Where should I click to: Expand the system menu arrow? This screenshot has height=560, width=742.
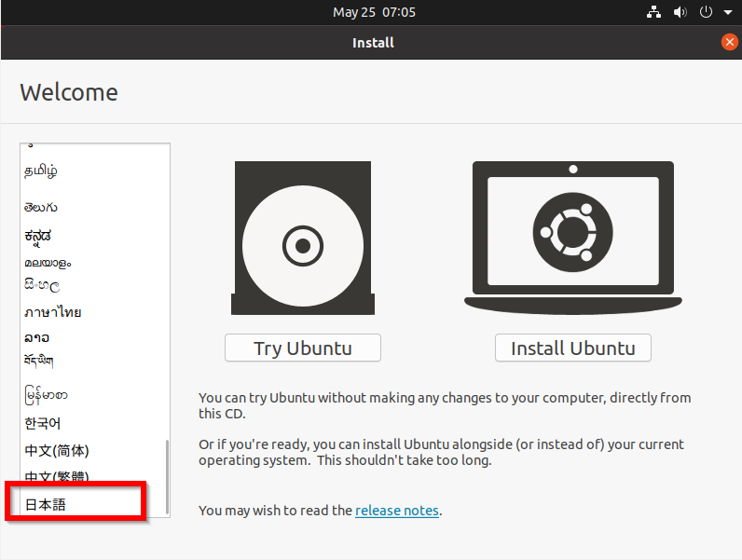coord(728,13)
